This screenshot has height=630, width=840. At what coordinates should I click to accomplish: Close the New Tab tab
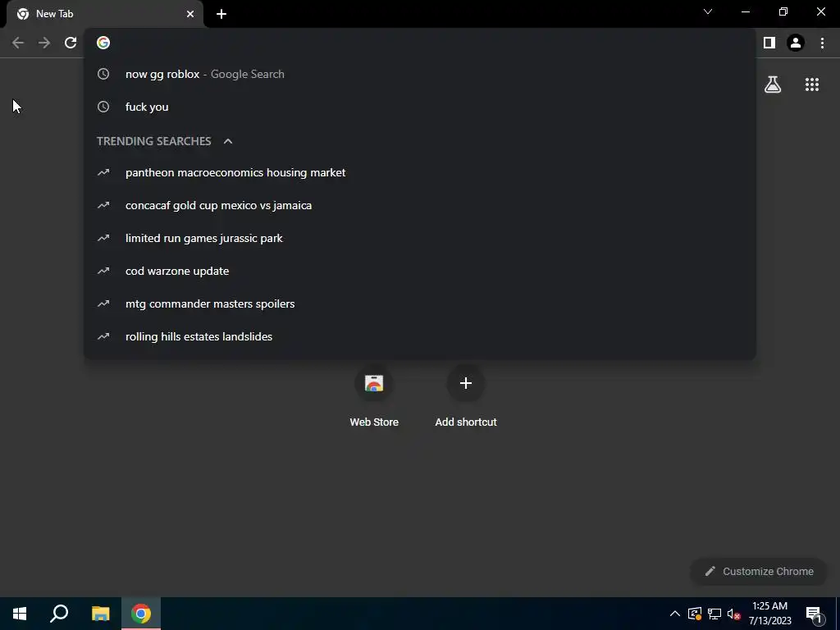point(190,14)
